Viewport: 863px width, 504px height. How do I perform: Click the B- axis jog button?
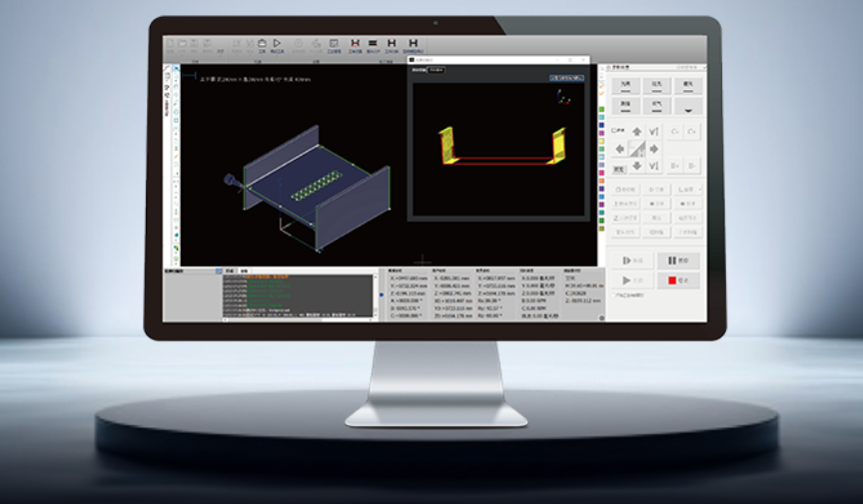click(692, 166)
